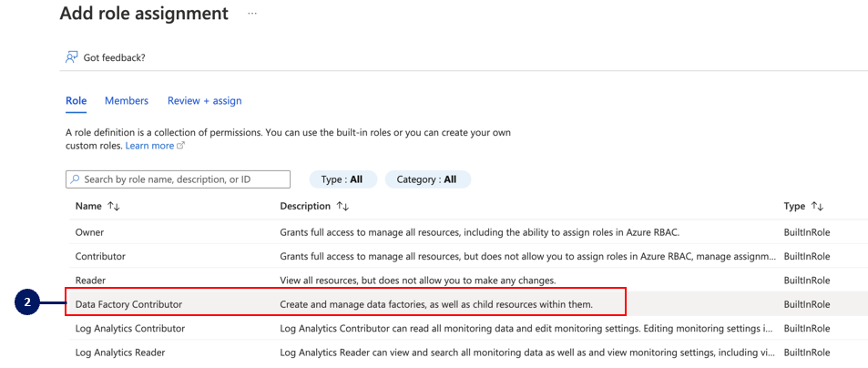Image resolution: width=868 pixels, height=368 pixels.
Task: Click the external link icon beside Learn more
Action: coord(181,146)
